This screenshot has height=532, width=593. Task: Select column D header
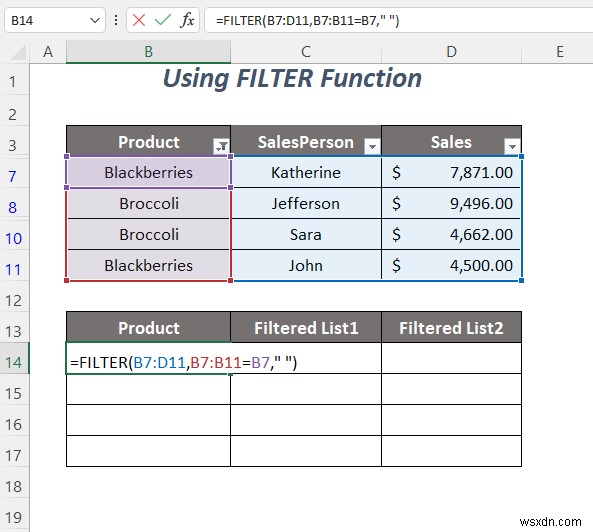tap(452, 52)
